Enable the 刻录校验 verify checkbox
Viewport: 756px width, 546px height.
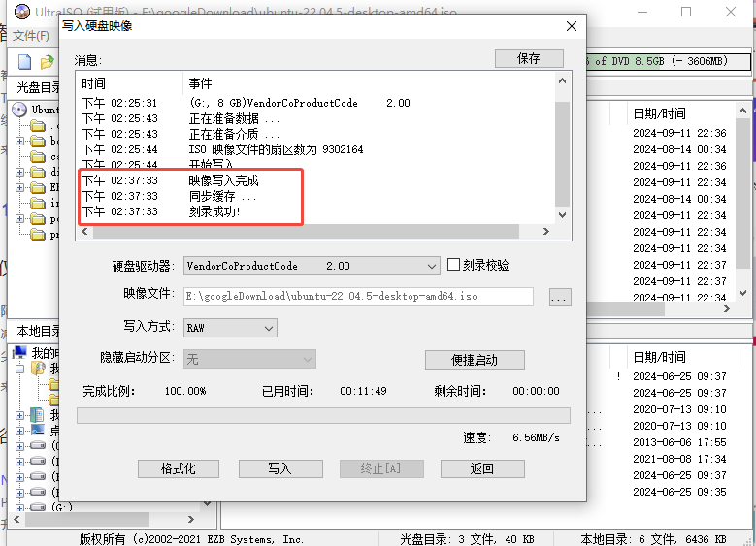453,265
